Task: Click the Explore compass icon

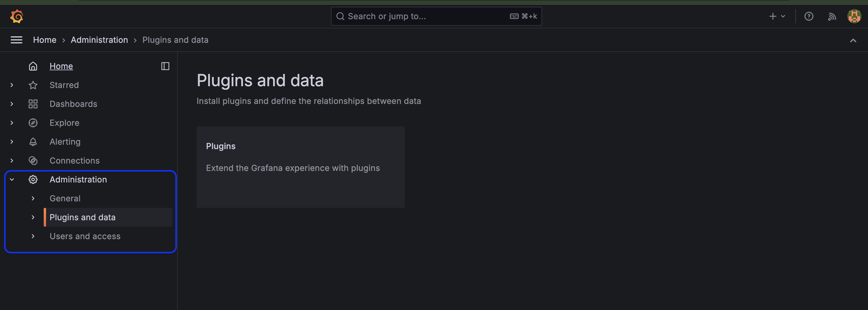Action: 33,123
